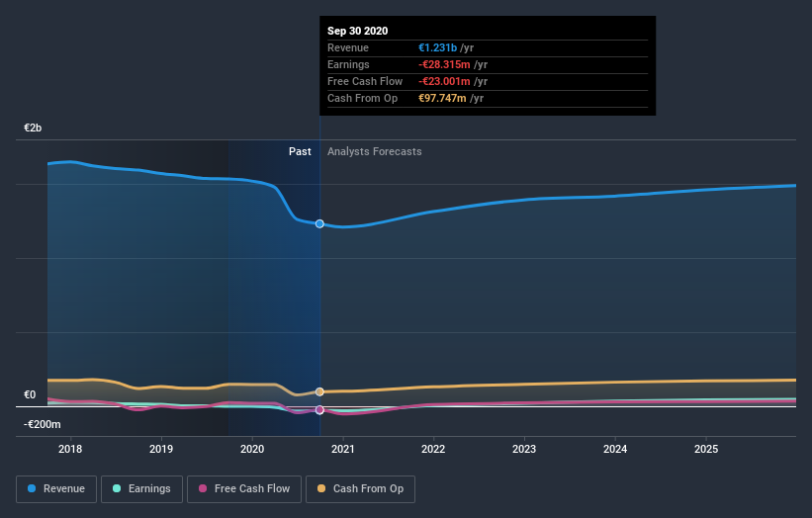Toggle the Cash From Op legend series

pyautogui.click(x=360, y=489)
